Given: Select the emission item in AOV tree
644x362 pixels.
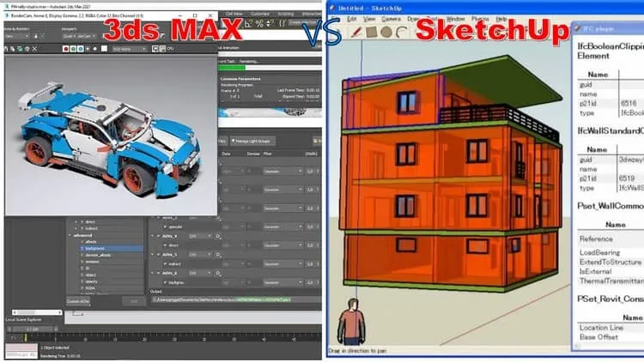Looking at the screenshot, I should pyautogui.click(x=93, y=262).
